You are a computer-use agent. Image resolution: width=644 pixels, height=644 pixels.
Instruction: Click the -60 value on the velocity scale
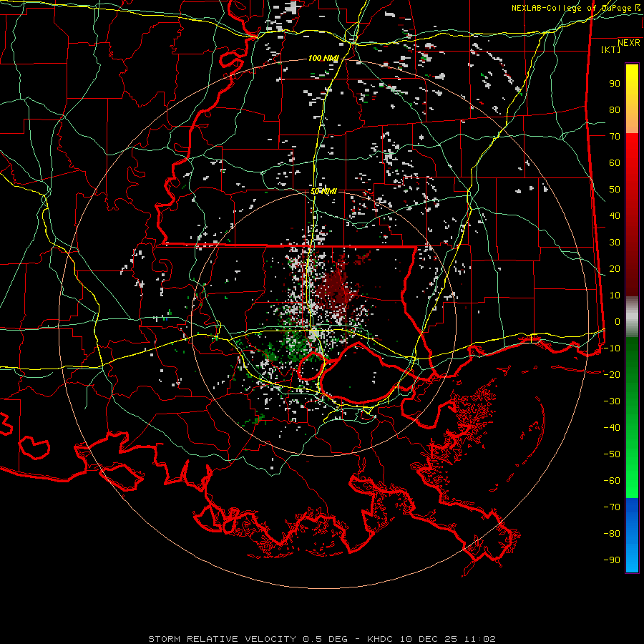pyautogui.click(x=612, y=481)
